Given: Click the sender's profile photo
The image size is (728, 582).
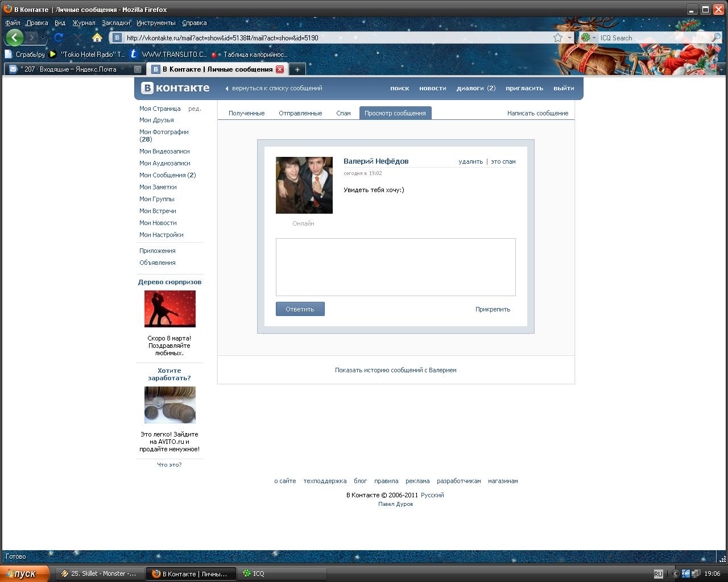Looking at the screenshot, I should tap(304, 185).
